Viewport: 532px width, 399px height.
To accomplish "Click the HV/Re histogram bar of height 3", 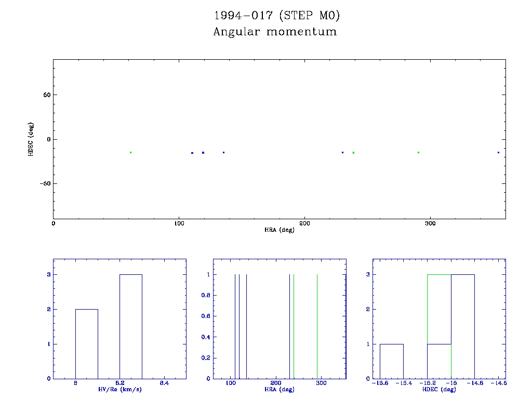I will coord(131,326).
